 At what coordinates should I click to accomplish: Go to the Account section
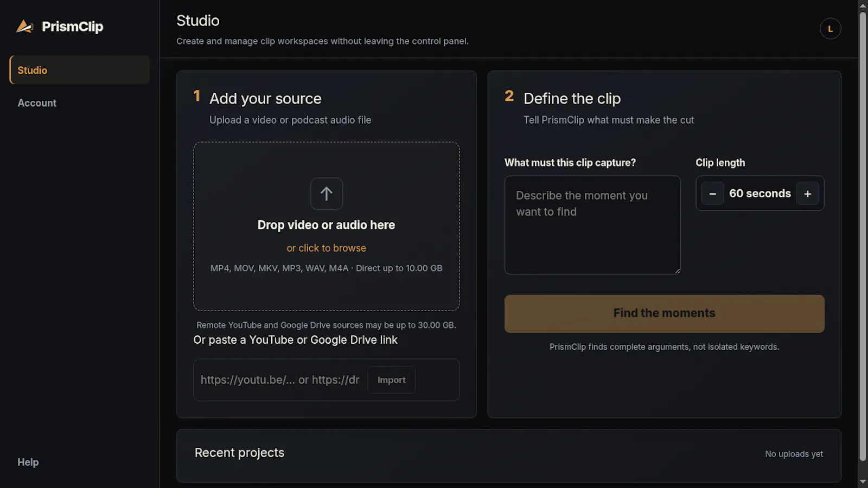pyautogui.click(x=37, y=103)
